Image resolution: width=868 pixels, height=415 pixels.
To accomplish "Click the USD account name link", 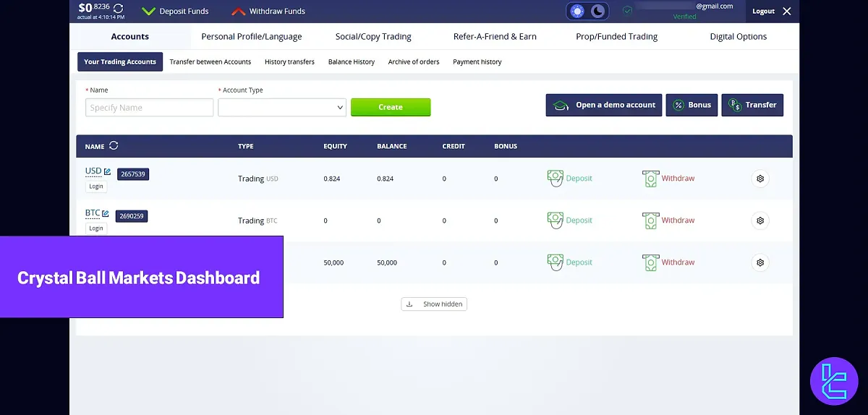I will (x=93, y=171).
